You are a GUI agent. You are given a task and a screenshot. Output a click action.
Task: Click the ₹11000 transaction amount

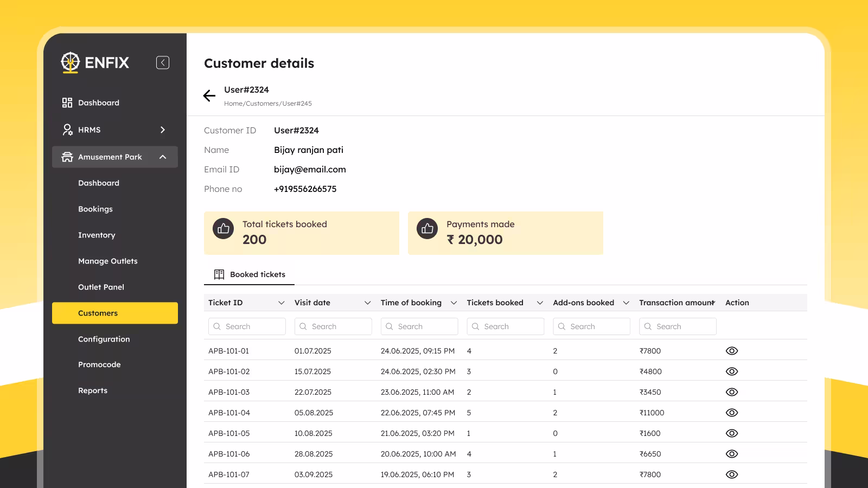[x=652, y=413]
